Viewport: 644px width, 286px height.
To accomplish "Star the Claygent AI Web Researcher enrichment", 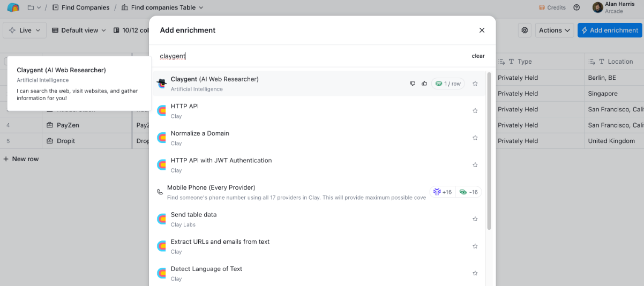I will (x=475, y=84).
